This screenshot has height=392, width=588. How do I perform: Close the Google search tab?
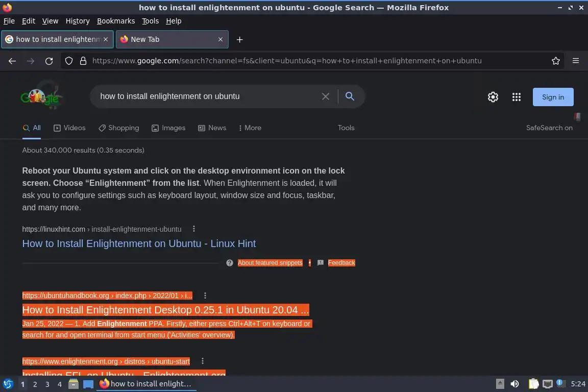click(x=106, y=39)
